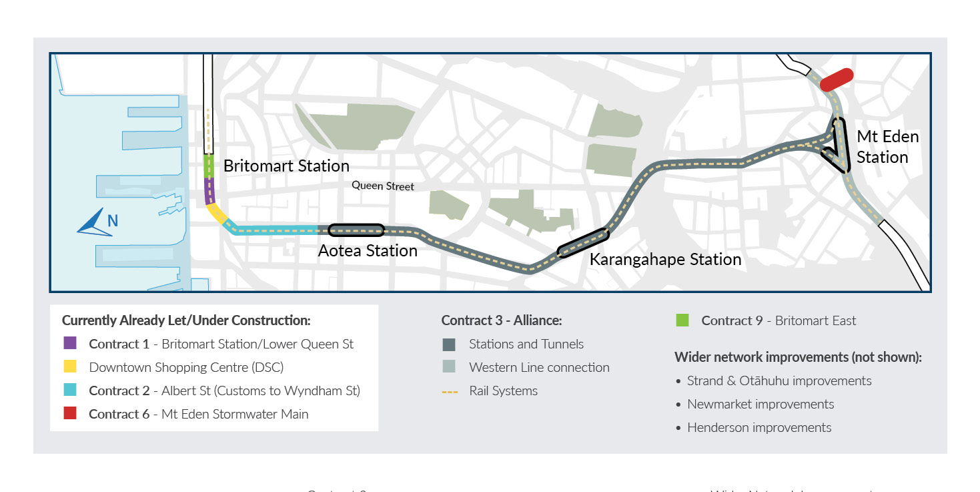Select the yellow Downtown Shopping Centre swatch

tap(70, 367)
